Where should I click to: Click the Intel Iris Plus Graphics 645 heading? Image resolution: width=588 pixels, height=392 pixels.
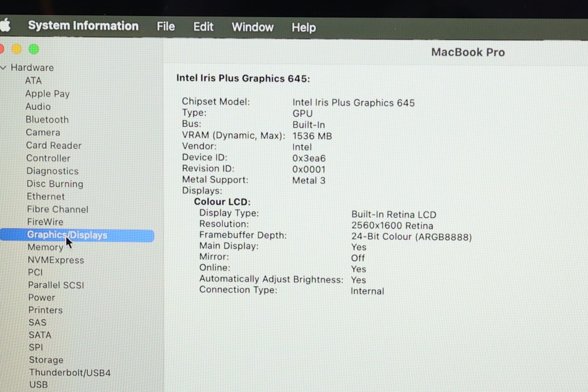click(243, 78)
